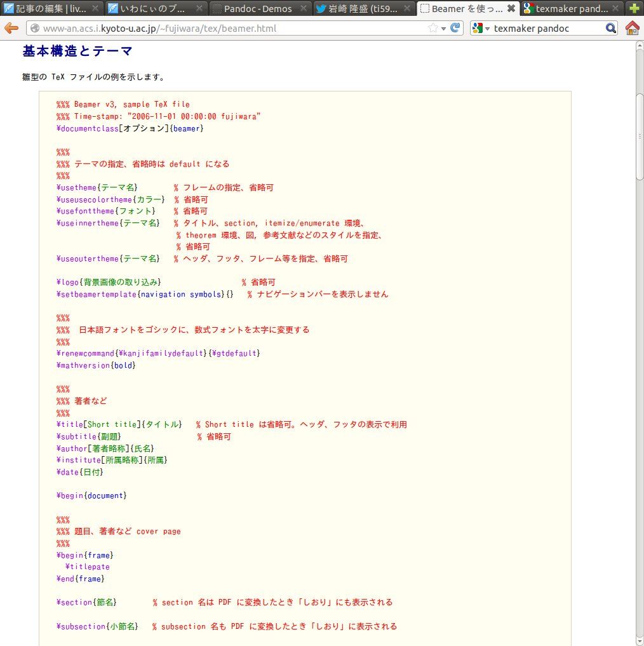The image size is (644, 646).
Task: Close the texmaker pand tab
Action: 615,8
